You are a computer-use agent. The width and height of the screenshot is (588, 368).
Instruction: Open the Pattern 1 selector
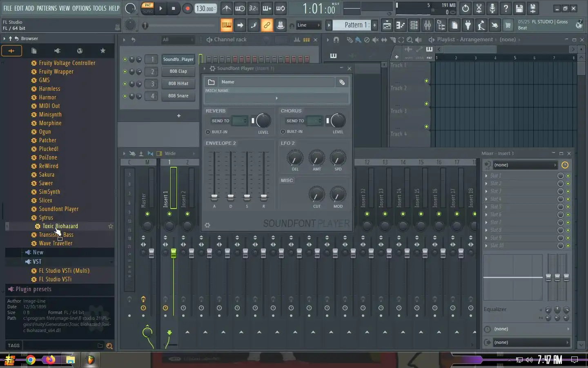(x=352, y=25)
